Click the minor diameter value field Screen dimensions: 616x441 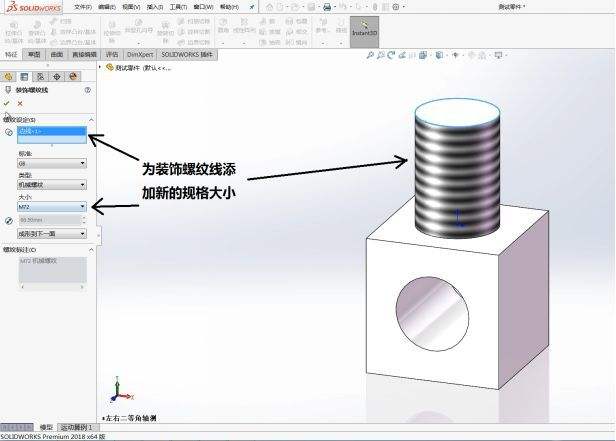[x=50, y=220]
